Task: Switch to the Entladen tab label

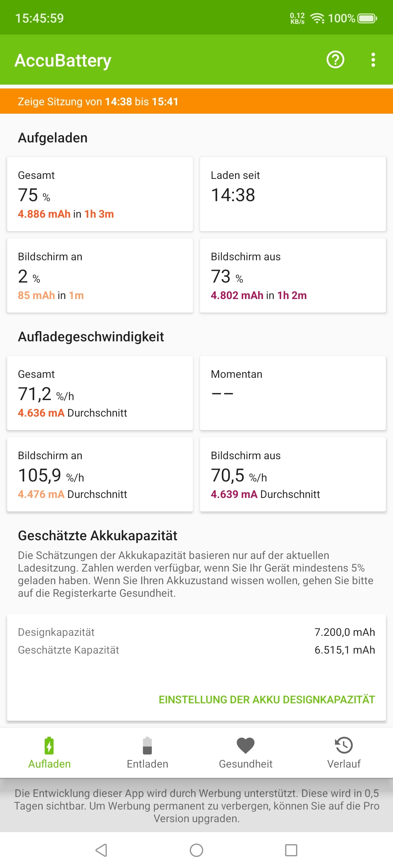Action: pos(147,764)
